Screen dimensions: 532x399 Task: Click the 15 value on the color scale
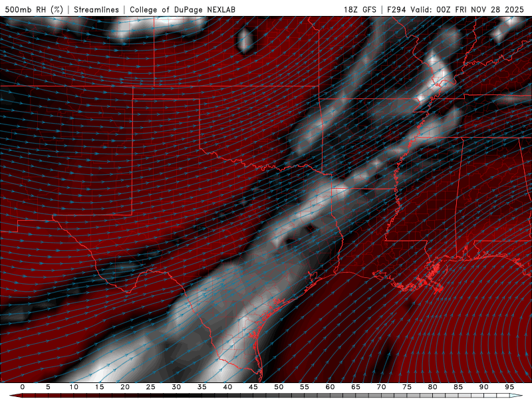tap(99, 387)
